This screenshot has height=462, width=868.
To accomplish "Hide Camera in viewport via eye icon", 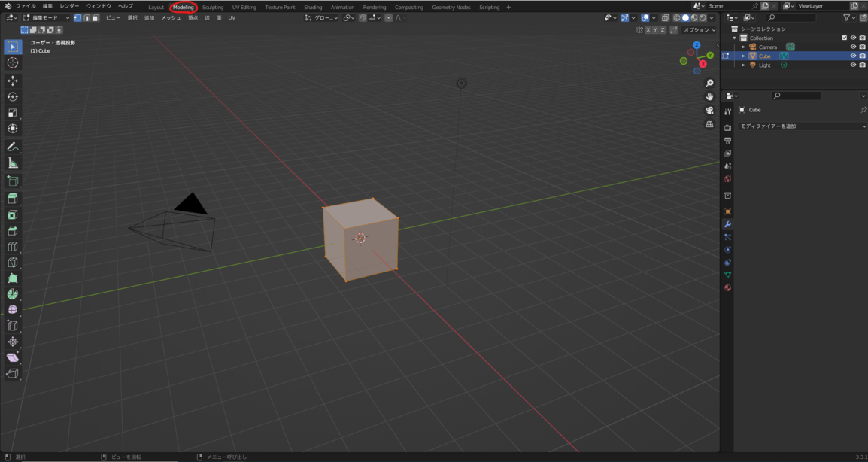I will click(x=853, y=47).
